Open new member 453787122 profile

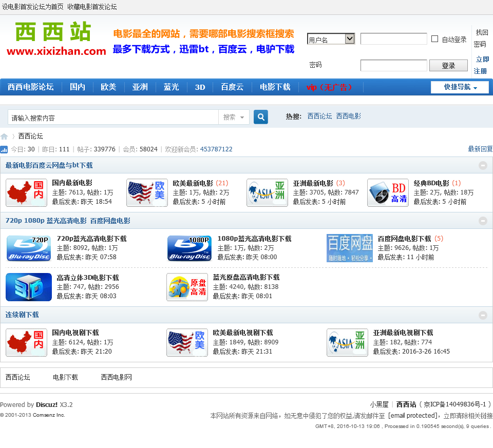[216, 149]
